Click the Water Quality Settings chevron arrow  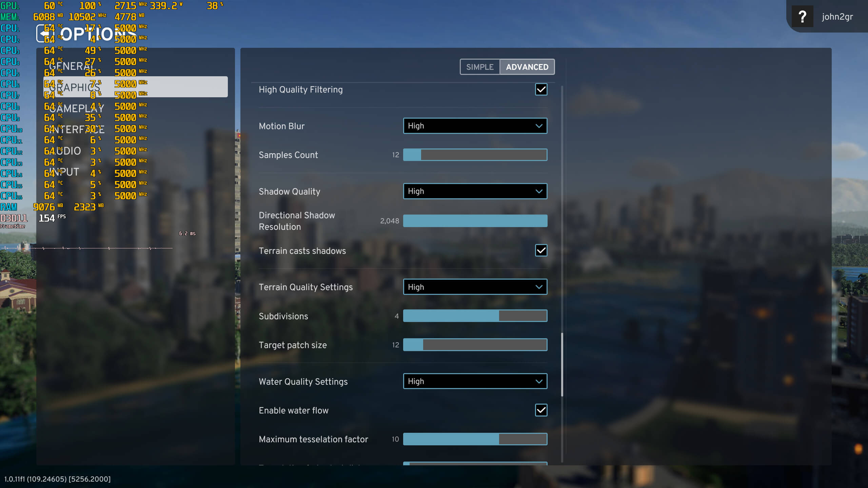point(539,382)
